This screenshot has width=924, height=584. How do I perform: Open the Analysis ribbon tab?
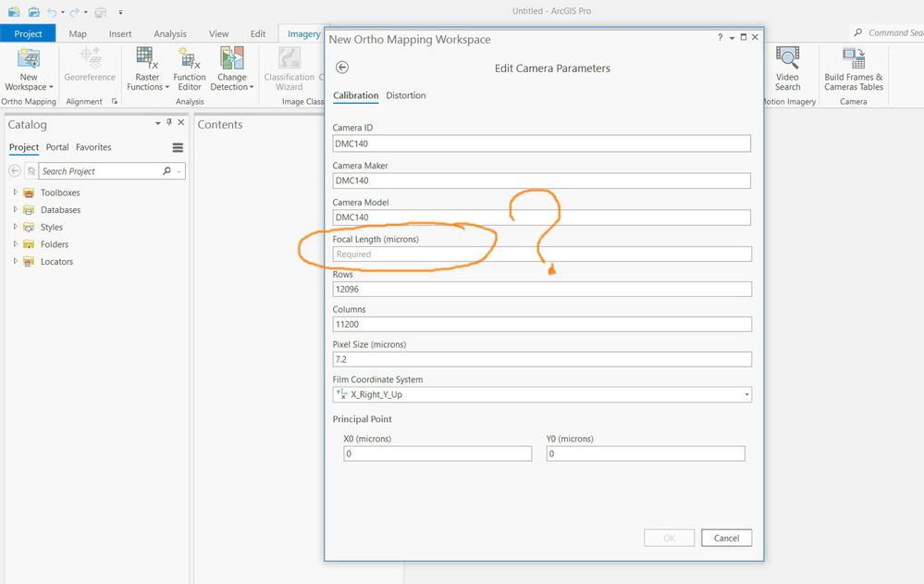coord(169,33)
